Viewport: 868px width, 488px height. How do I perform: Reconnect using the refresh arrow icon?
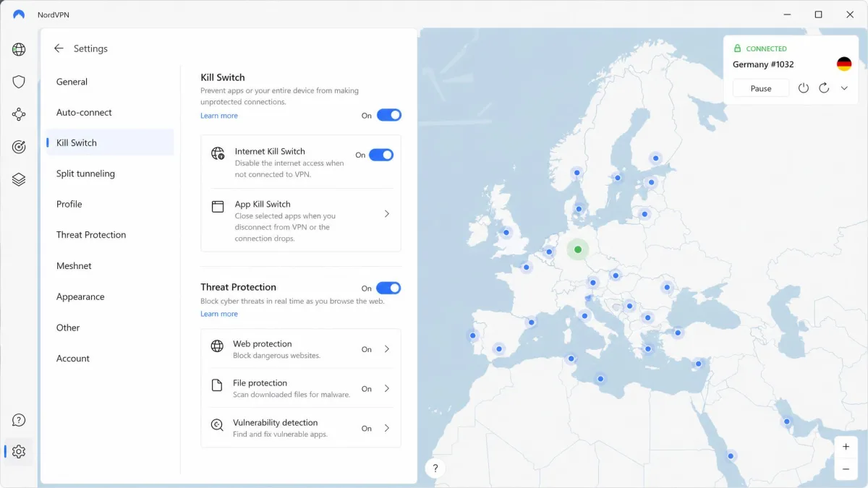point(824,88)
